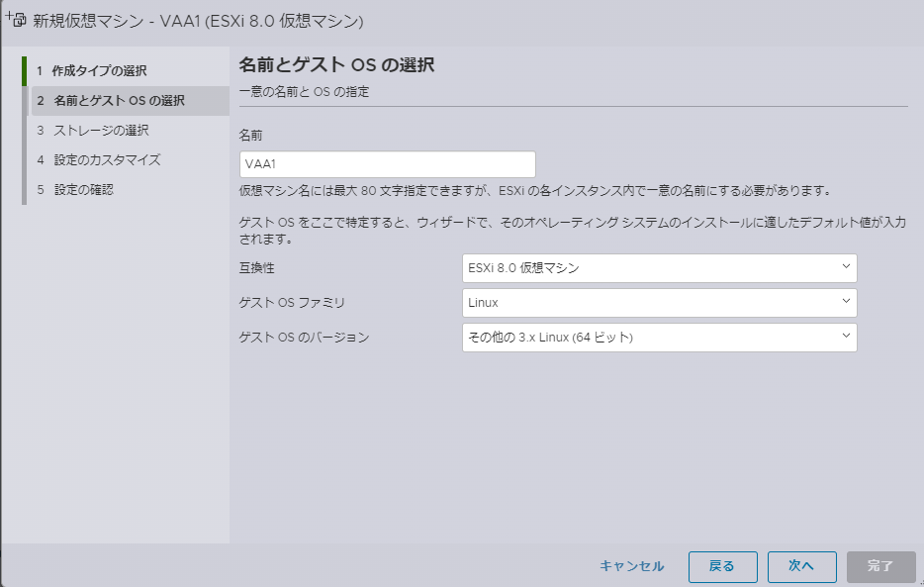Click the chevron on その他の 3.x Linux combo box
This screenshot has height=587, width=924.
[x=845, y=337]
